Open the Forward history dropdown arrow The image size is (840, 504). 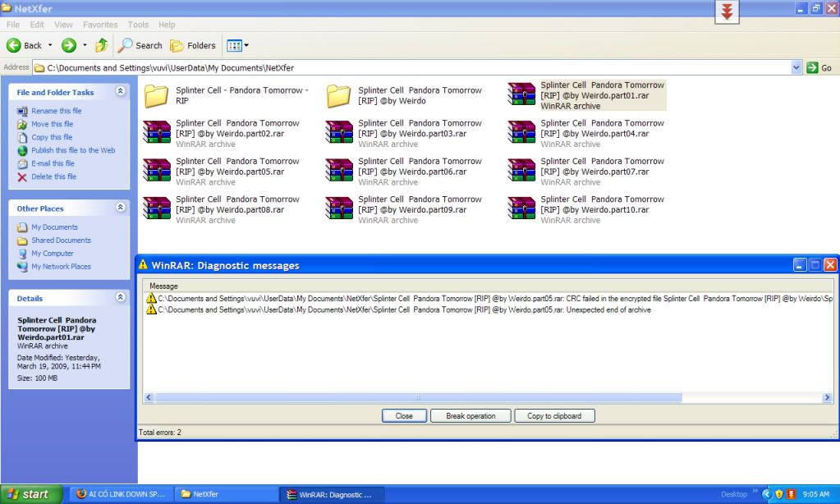(85, 45)
